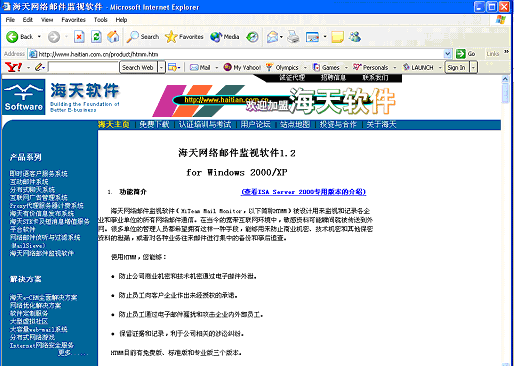Click the Mail envelope toolbar icon

point(272,37)
